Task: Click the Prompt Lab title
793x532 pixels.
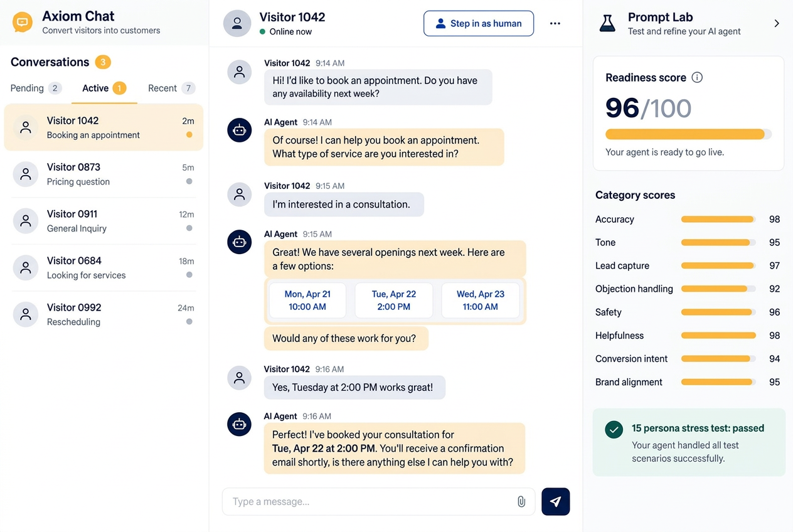Action: (x=660, y=18)
